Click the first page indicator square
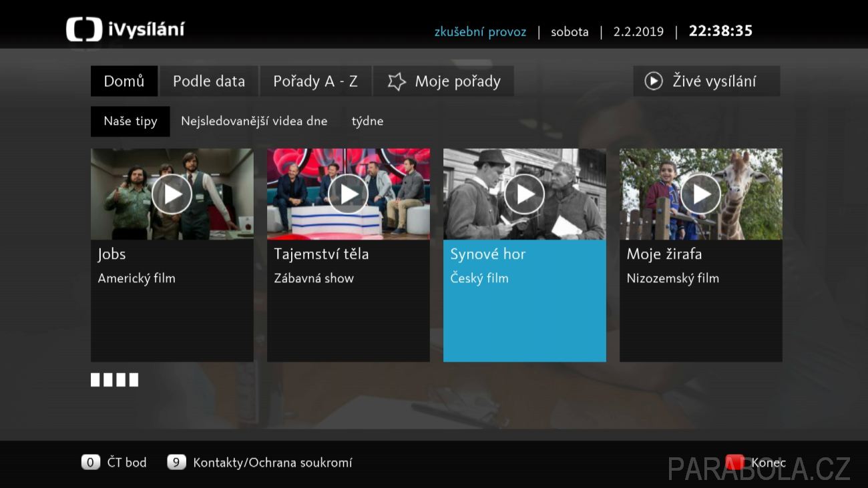Screen dimensions: 868x488 (x=95, y=380)
